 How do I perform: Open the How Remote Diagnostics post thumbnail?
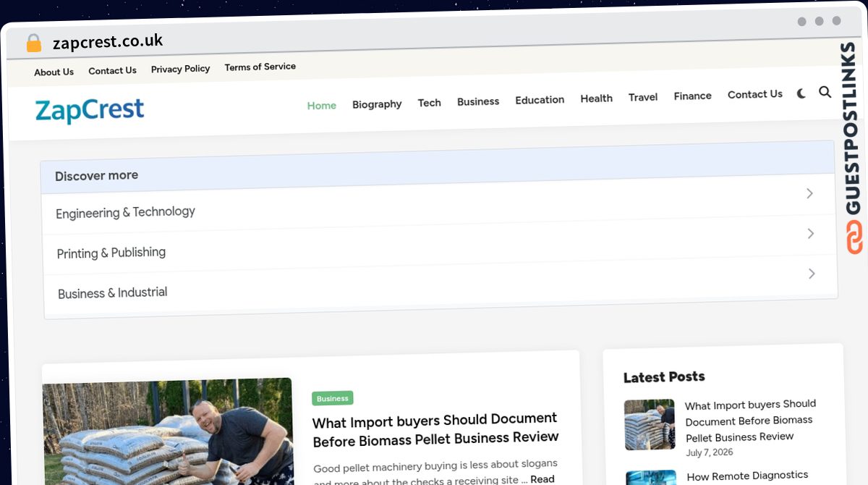pyautogui.click(x=651, y=478)
